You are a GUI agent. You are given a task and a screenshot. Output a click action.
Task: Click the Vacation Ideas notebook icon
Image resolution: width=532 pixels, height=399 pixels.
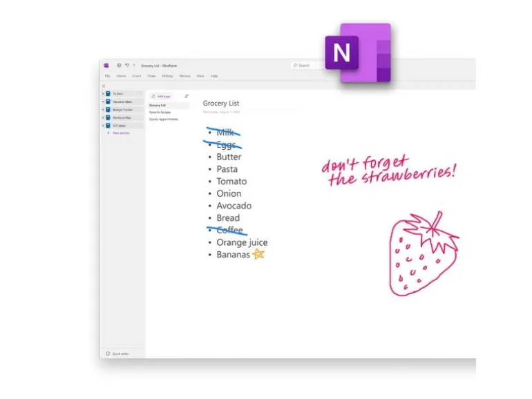pos(108,101)
